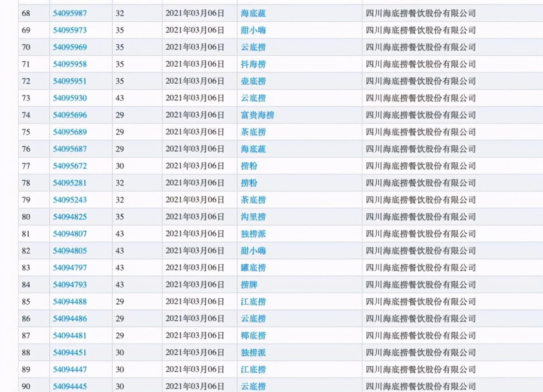543x392 pixels.
Task: Click 茶底捞 trademark in row 75
Action: [x=253, y=132]
